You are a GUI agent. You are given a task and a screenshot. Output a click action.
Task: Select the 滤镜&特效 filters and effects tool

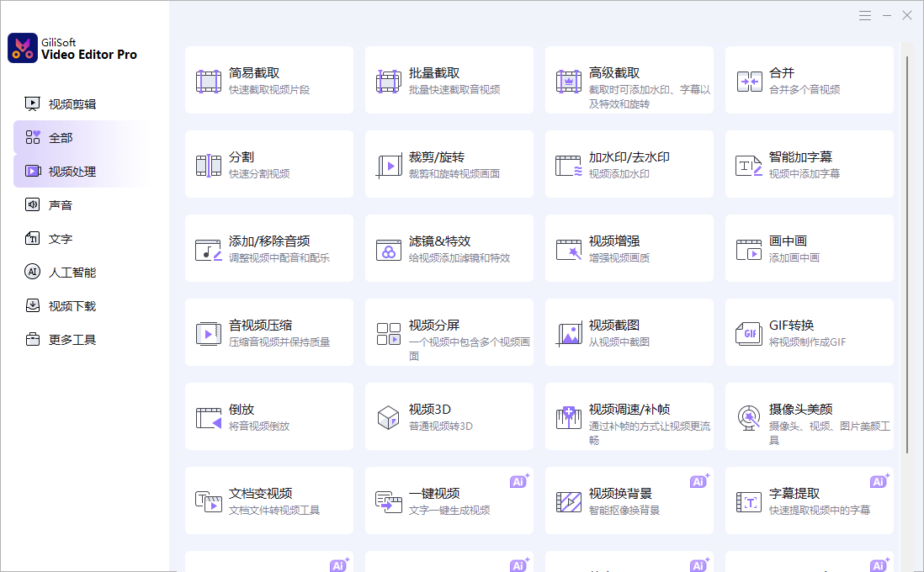(449, 247)
